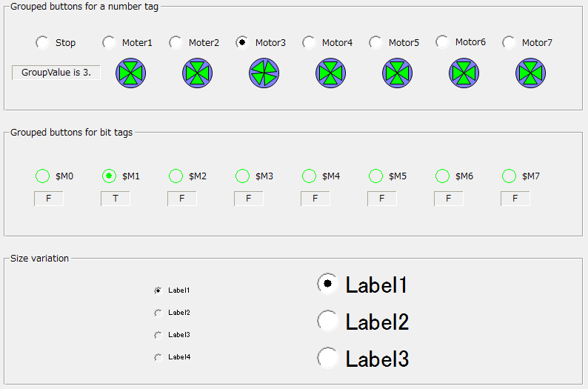Click the GroupValue is 3 display field
This screenshot has height=389, width=588.
[56, 73]
